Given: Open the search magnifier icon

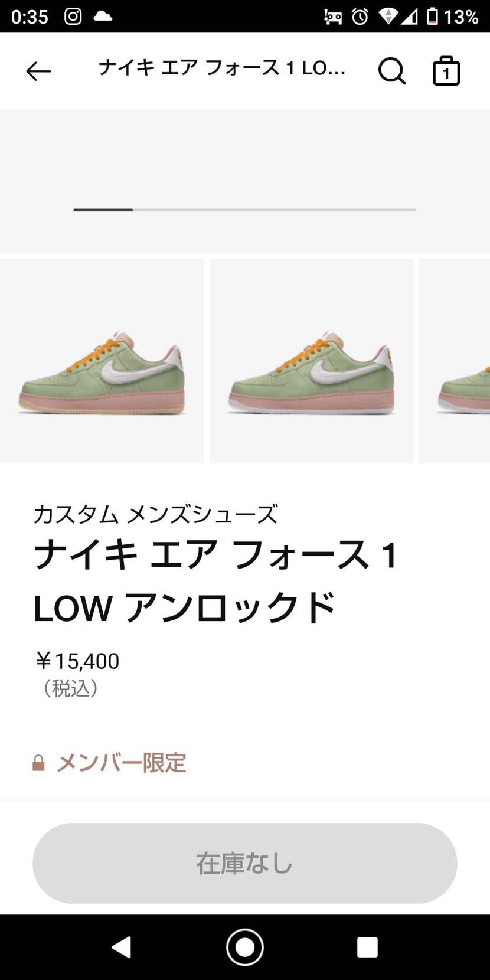Looking at the screenshot, I should click(392, 71).
